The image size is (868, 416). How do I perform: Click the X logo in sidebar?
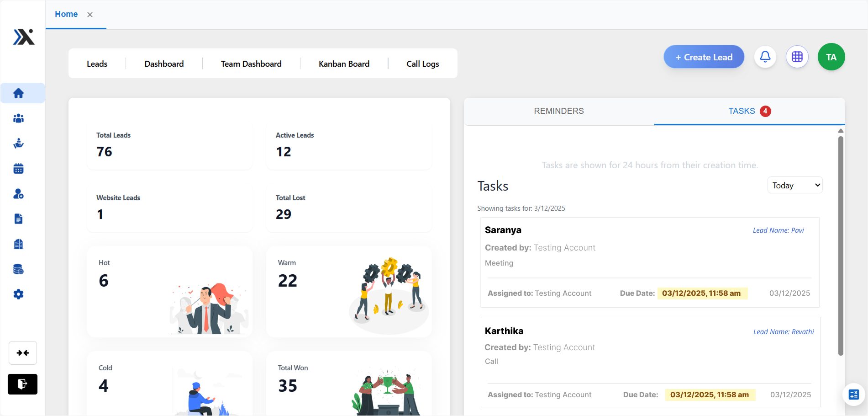click(24, 37)
